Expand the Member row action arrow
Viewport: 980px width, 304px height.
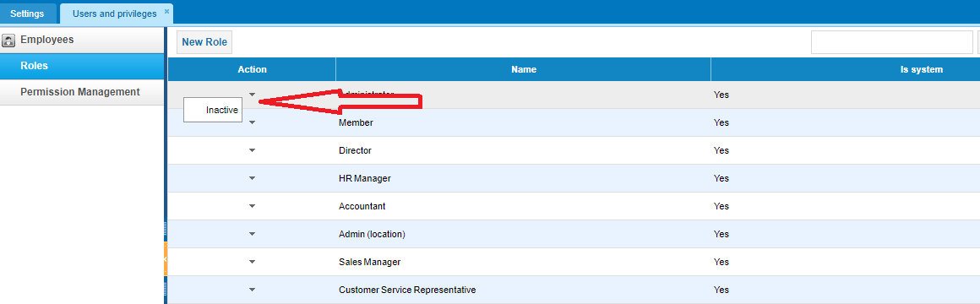click(252, 122)
